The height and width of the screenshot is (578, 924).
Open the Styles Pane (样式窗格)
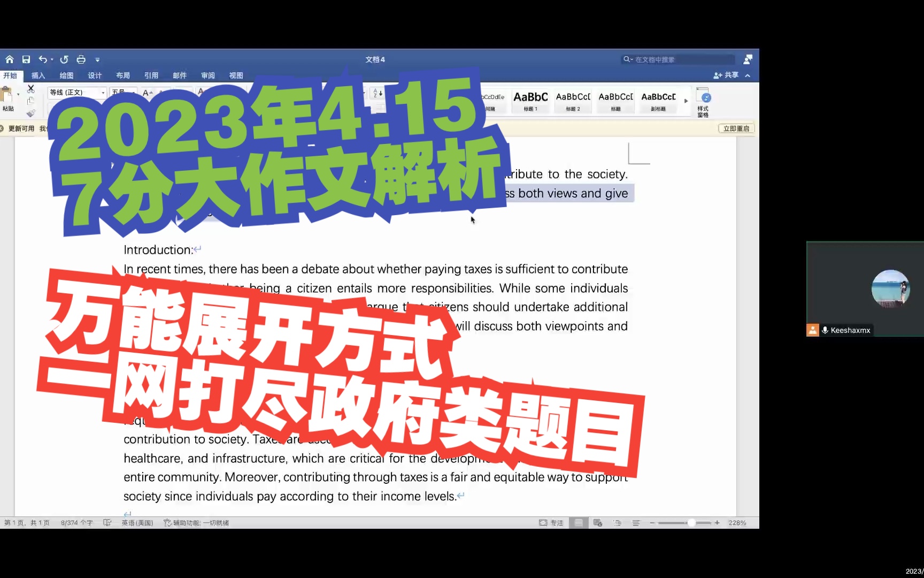[x=703, y=102]
